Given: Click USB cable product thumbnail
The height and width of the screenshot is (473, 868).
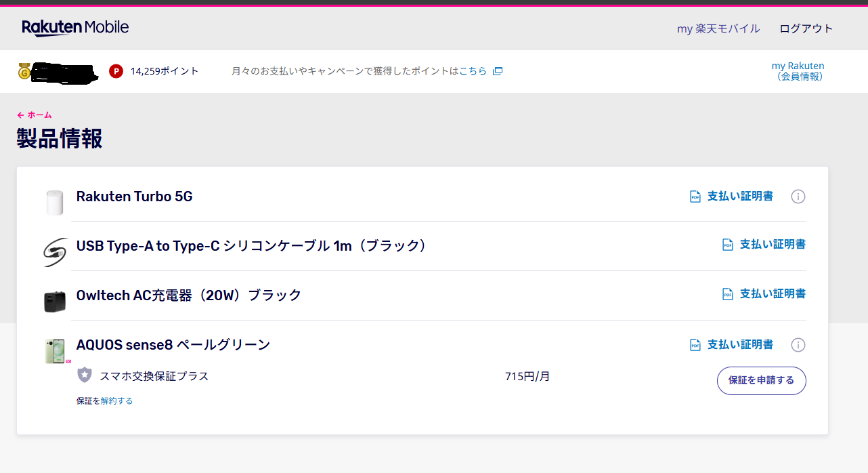Looking at the screenshot, I should coord(55,251).
